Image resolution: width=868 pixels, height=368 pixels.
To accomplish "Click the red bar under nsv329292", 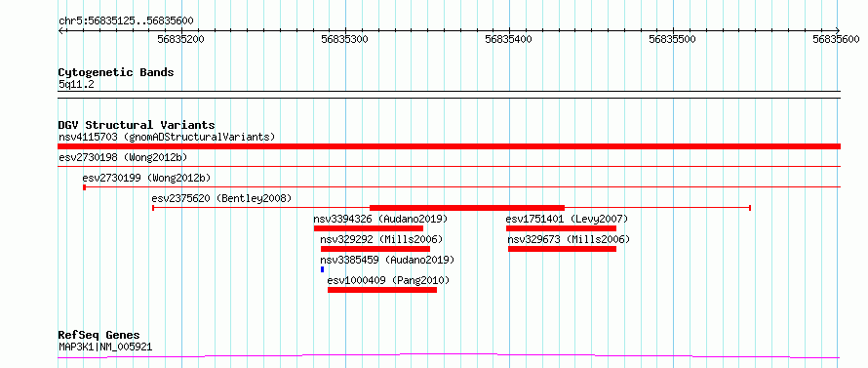I will tap(375, 249).
